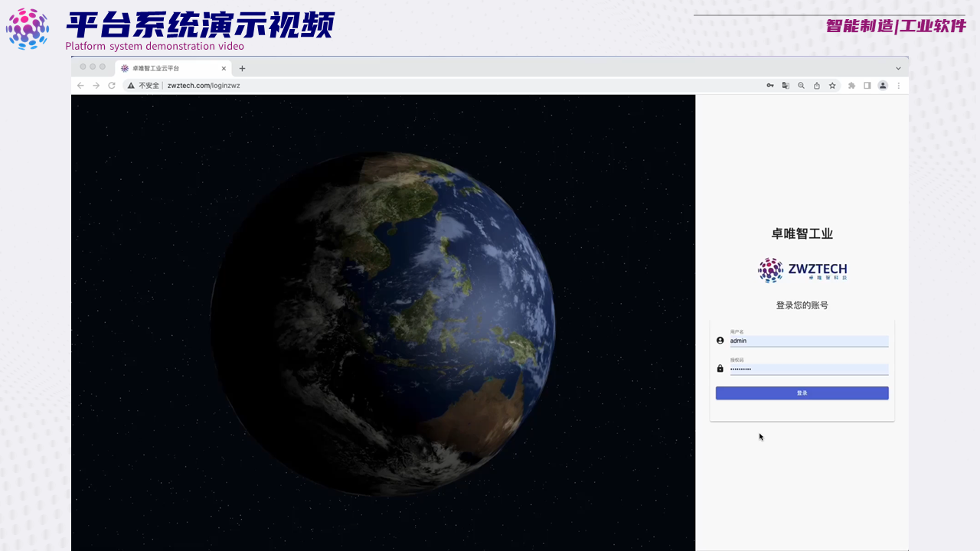Click the 不安全 site security warning
The width and height of the screenshot is (980, 551).
pos(144,86)
